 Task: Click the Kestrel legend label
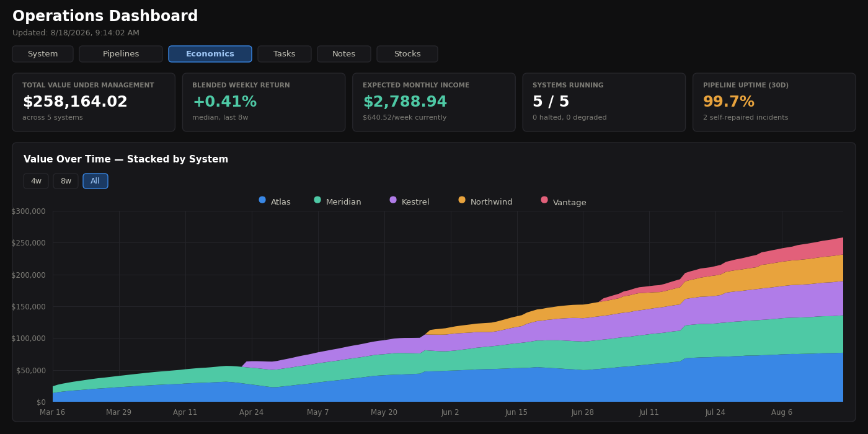coord(415,202)
